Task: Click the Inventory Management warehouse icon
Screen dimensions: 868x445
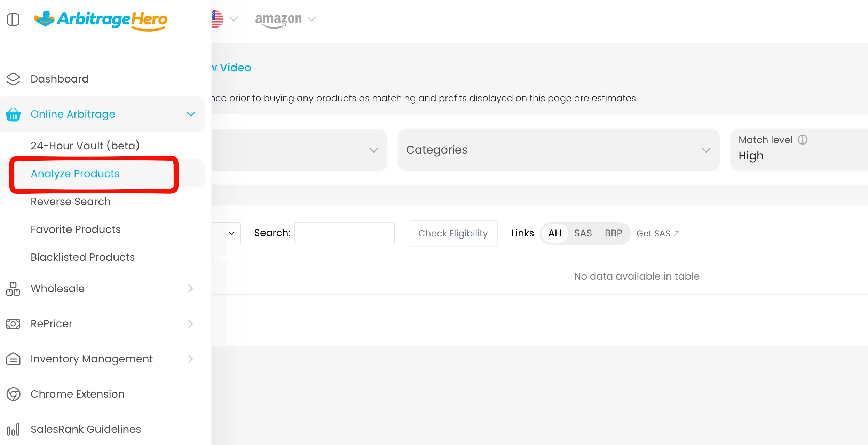Action: pyautogui.click(x=13, y=359)
